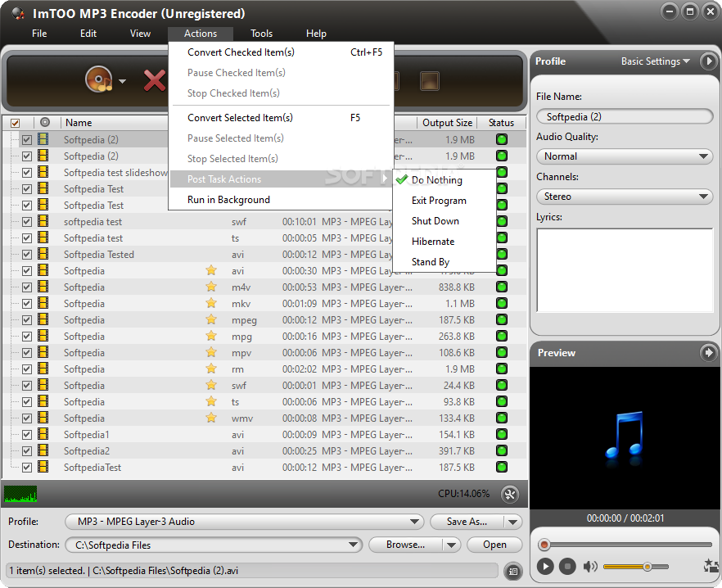This screenshot has width=722, height=588.
Task: Expand Profile panel arrow button
Action: pos(709,61)
